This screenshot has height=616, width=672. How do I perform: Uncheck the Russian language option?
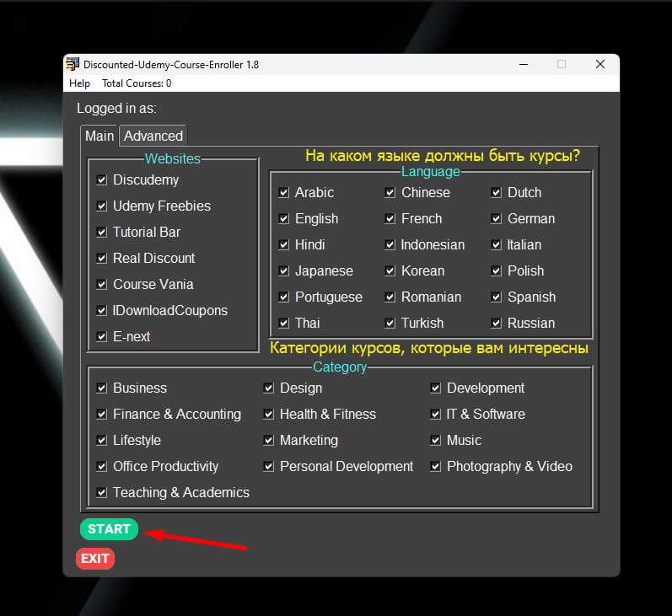497,323
